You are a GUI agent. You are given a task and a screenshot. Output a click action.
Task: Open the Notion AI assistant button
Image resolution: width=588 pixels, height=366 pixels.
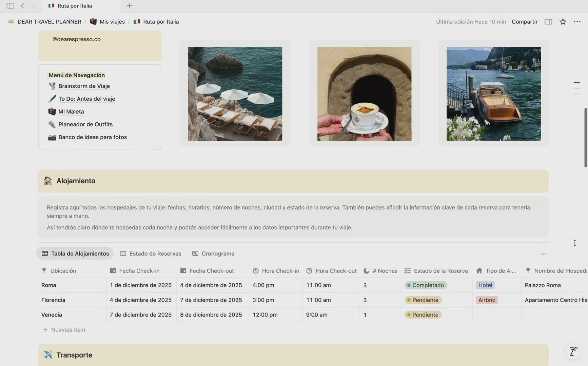coord(573,351)
